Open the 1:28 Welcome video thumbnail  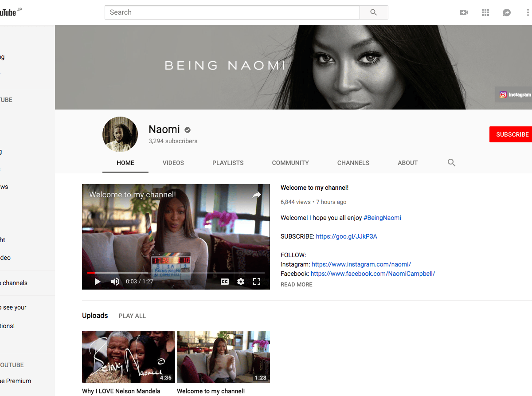[x=223, y=357]
